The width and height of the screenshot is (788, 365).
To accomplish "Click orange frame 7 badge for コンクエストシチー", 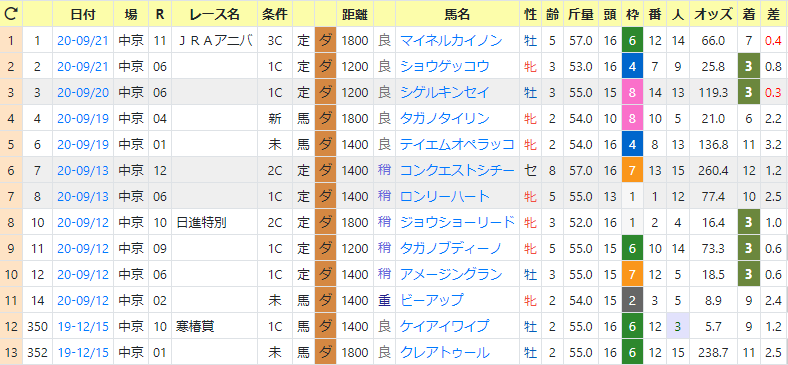I will [x=632, y=171].
